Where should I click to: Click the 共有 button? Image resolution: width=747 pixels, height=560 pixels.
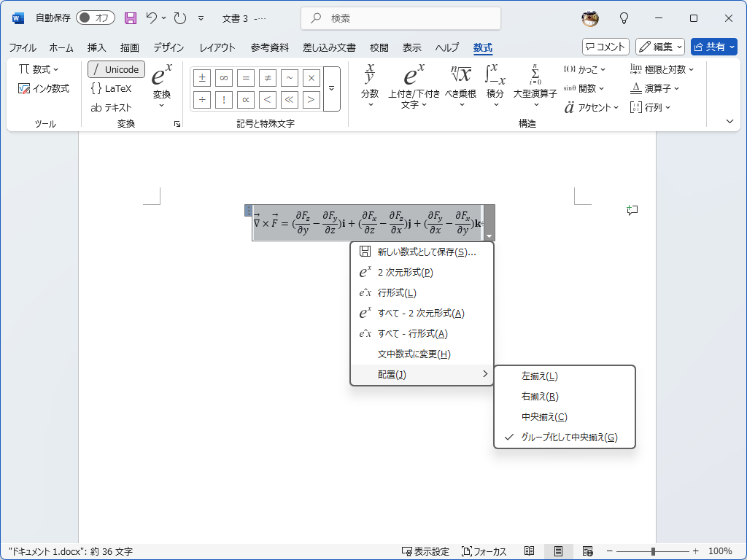[x=714, y=46]
